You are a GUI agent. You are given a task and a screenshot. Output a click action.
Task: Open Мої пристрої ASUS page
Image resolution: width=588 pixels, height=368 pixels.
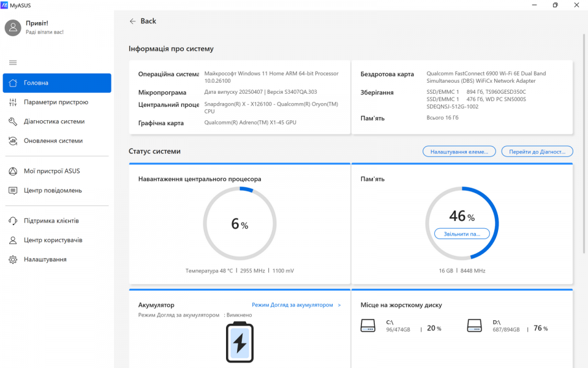[x=51, y=171]
